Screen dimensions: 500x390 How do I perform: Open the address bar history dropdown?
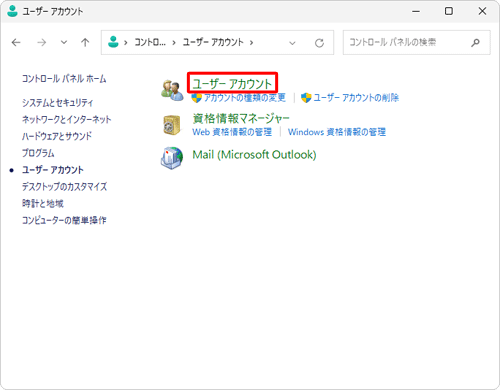292,43
